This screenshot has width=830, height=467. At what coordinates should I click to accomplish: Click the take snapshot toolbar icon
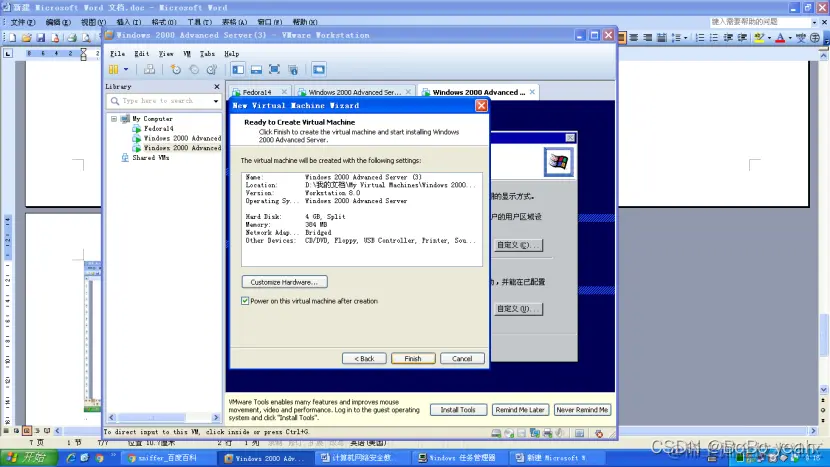point(176,69)
